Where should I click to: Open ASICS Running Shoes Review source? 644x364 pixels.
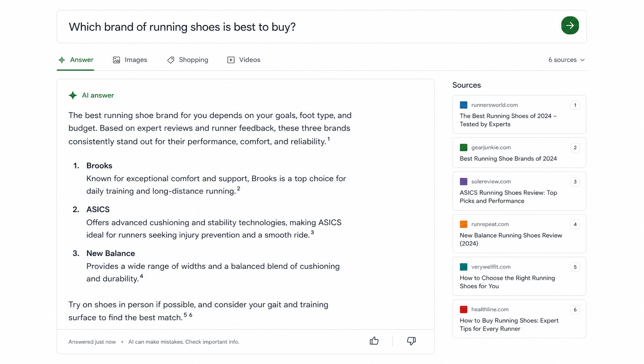[x=519, y=191]
